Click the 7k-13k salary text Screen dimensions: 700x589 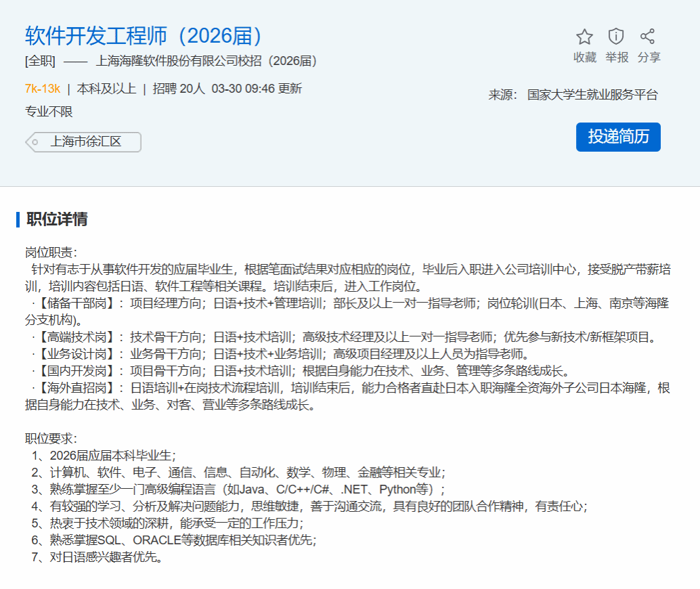click(x=43, y=89)
